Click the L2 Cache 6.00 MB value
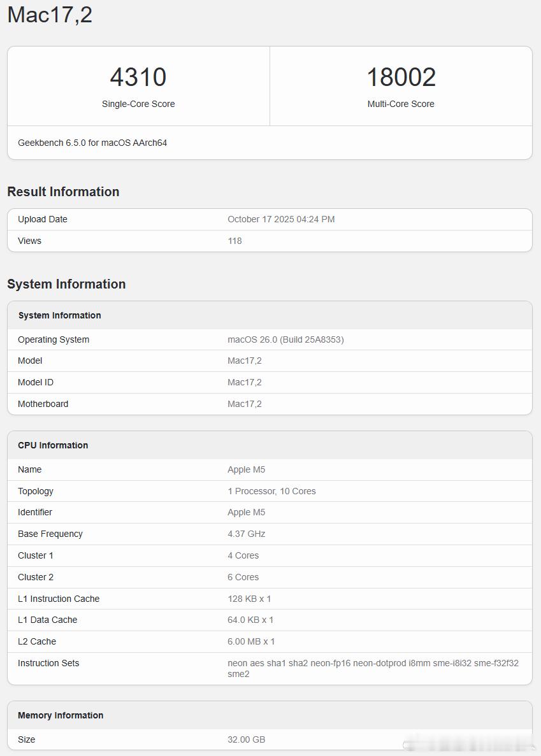Viewport: 541px width, 756px height. tap(251, 641)
